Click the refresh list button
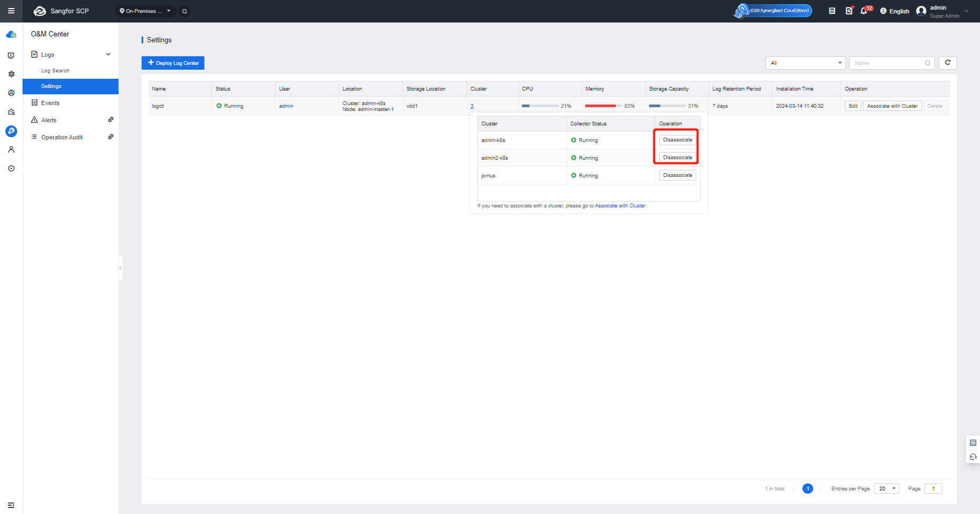This screenshot has width=980, height=514. (x=948, y=63)
